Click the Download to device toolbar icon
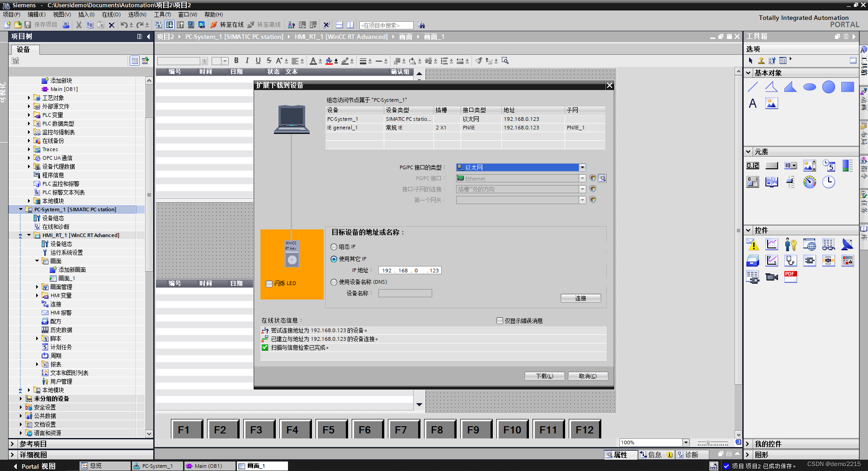The height and width of the screenshot is (471, 868). (170, 25)
